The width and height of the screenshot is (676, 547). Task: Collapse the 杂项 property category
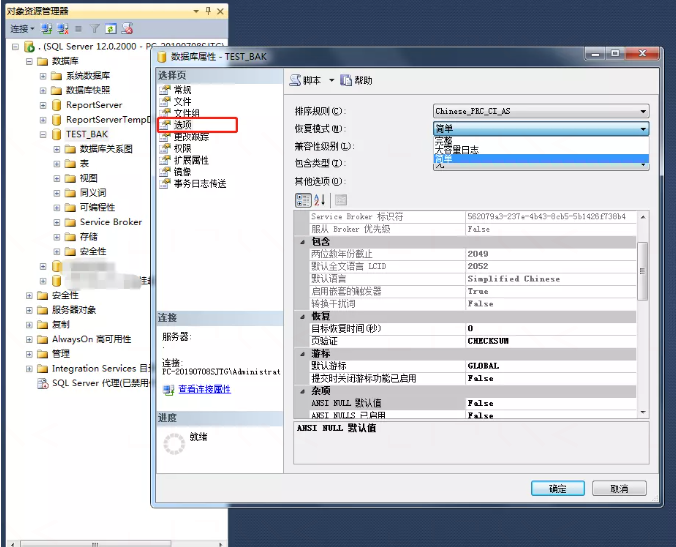click(x=302, y=391)
